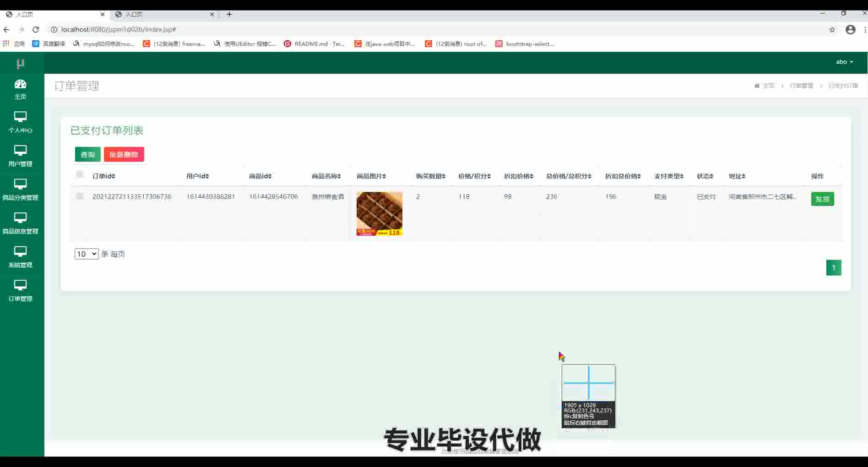Open a new browser tab with the plus
Viewport: 868px width, 467px height.
(x=229, y=14)
